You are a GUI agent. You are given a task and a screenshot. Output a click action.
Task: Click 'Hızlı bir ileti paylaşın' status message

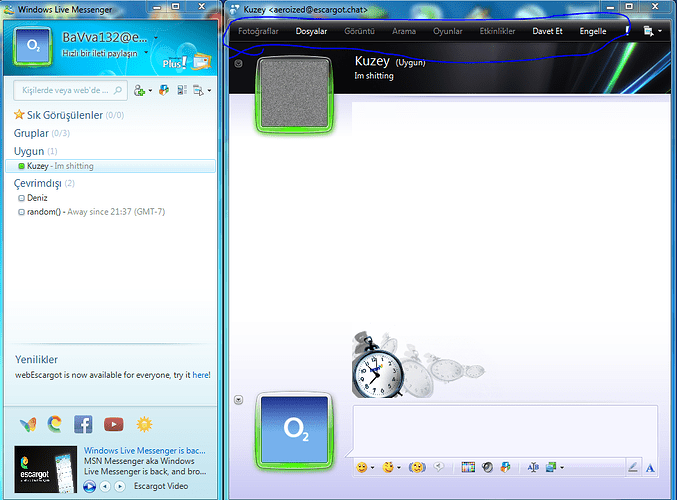[100, 53]
